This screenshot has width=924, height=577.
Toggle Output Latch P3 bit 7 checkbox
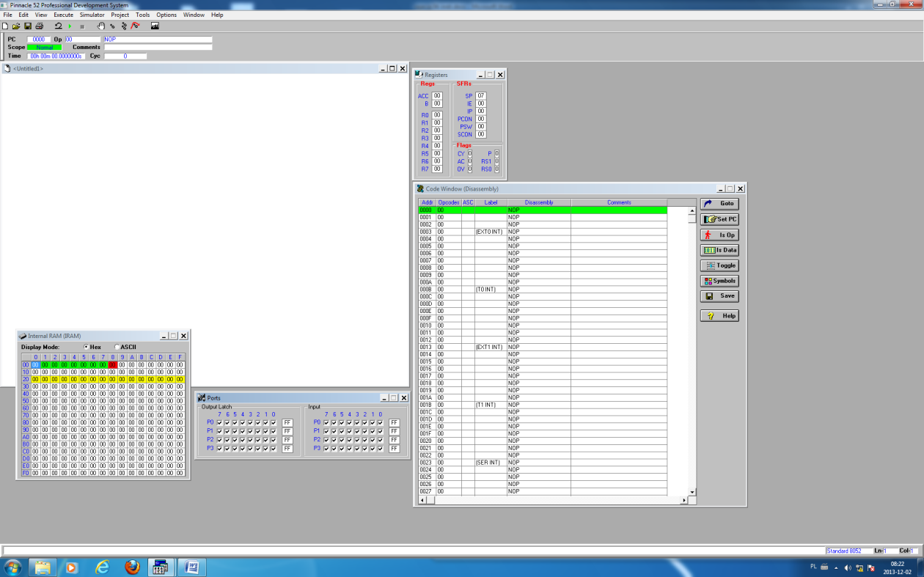pos(219,448)
